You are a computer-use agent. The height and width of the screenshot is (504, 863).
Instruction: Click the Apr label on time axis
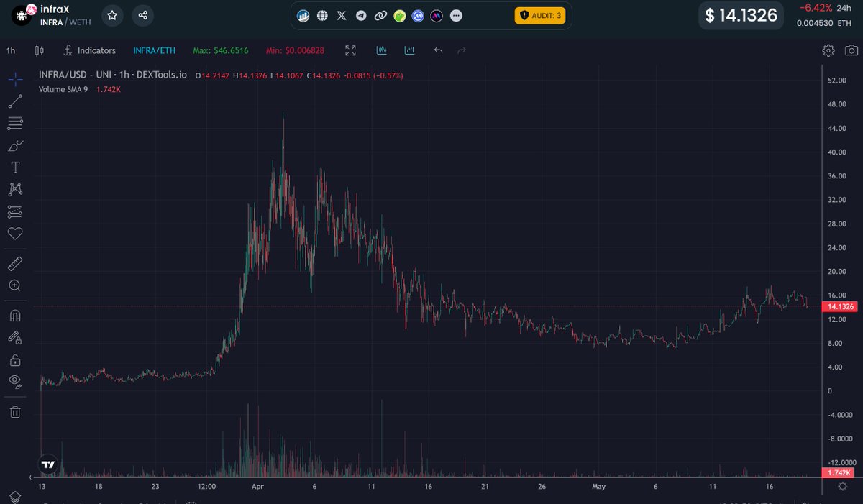[258, 487]
